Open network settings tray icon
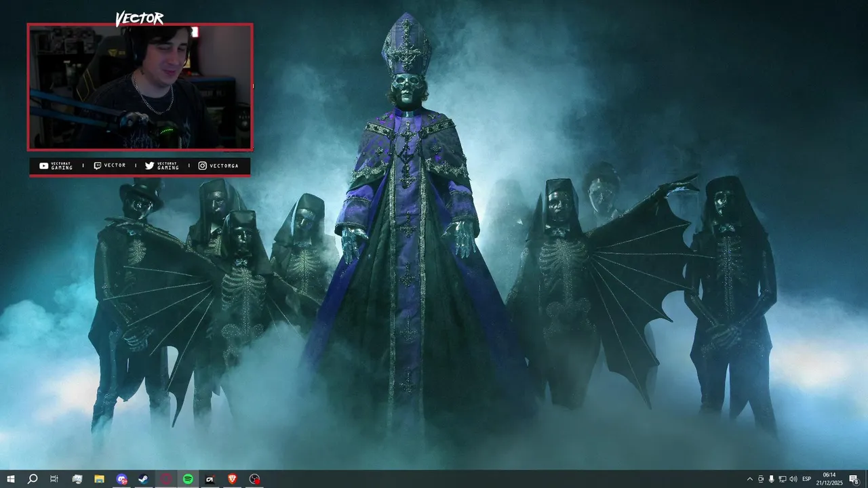The image size is (868, 488). 783,479
